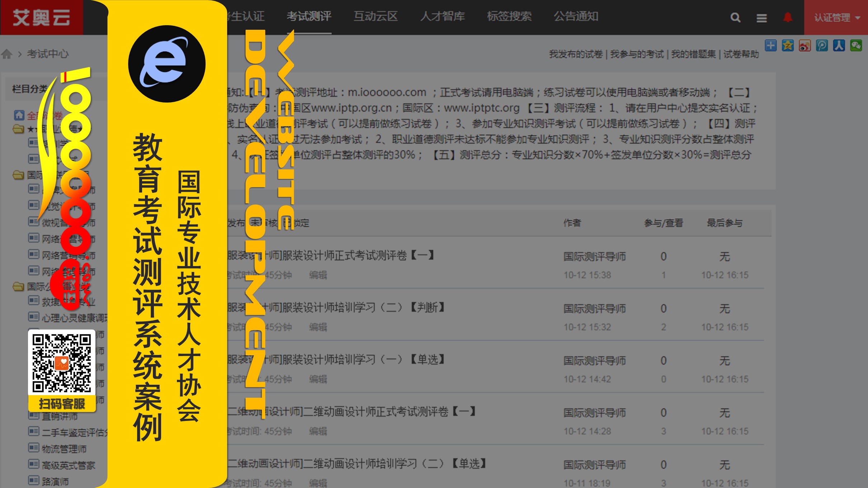Click the 艾奥云 site logo
The image size is (868, 488).
pos(41,17)
